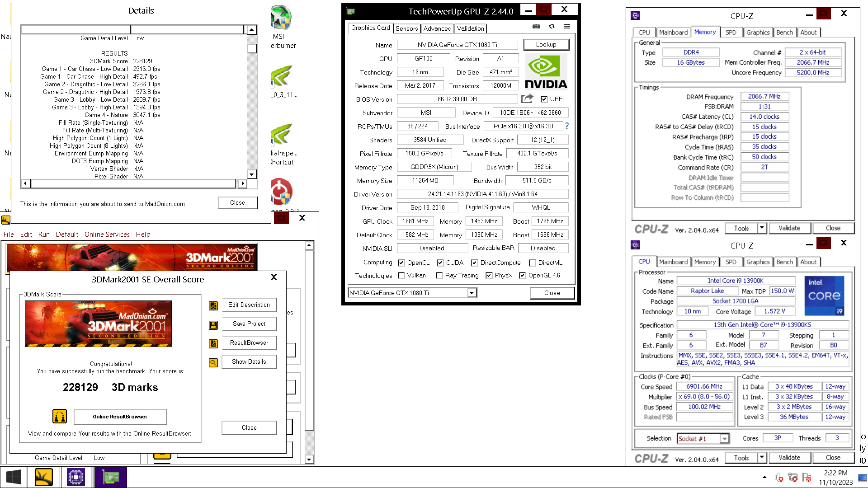This screenshot has width=868, height=488.
Task: Toggle the UEFI checkbox
Action: point(544,99)
